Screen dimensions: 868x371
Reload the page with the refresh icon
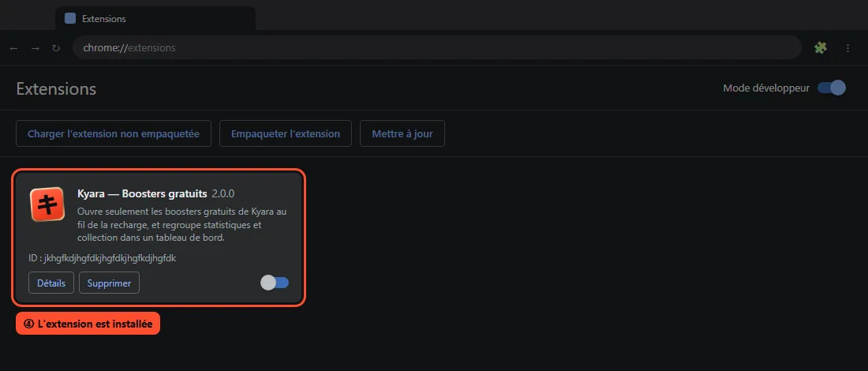[56, 48]
